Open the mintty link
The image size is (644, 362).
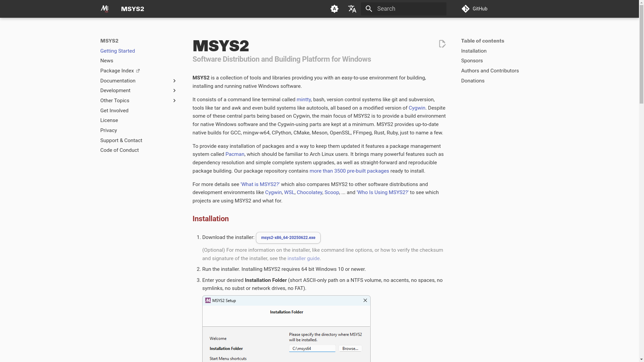point(304,100)
